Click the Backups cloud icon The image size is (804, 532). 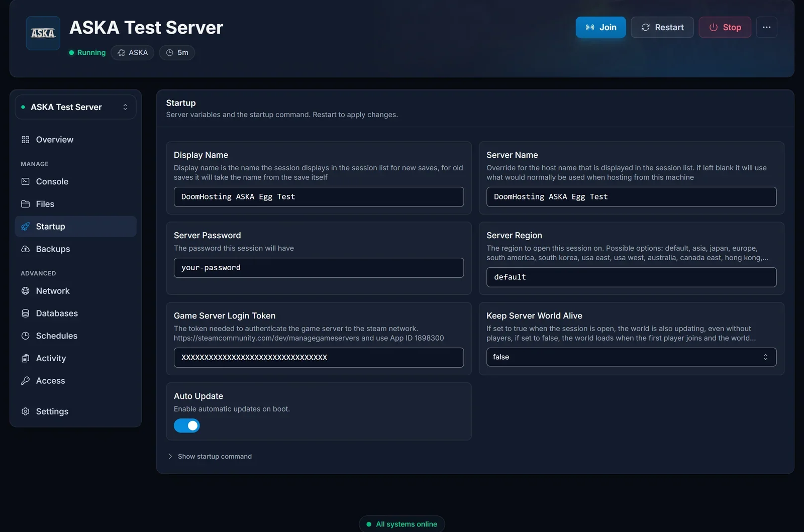[x=25, y=249]
